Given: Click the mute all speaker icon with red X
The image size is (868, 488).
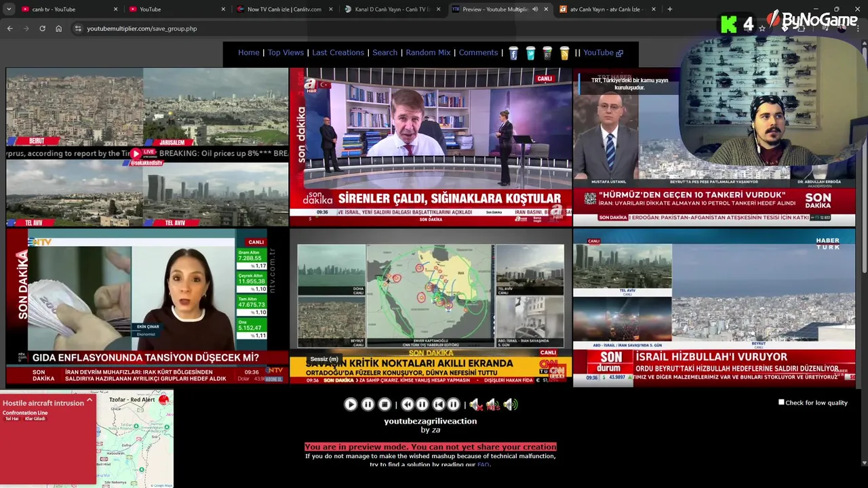Looking at the screenshot, I should [476, 405].
